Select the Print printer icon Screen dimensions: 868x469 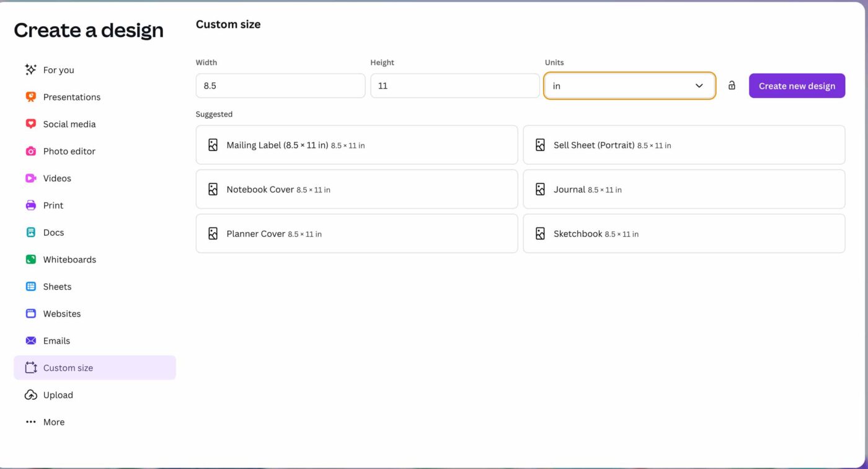click(30, 205)
